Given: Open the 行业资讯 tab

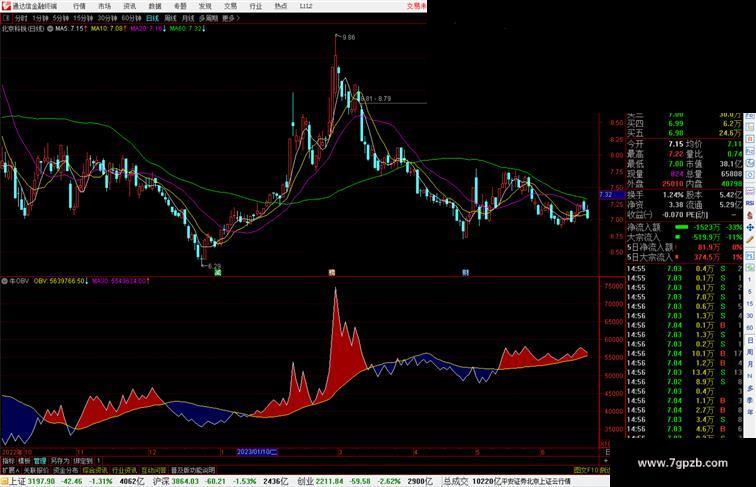Looking at the screenshot, I should [124, 470].
